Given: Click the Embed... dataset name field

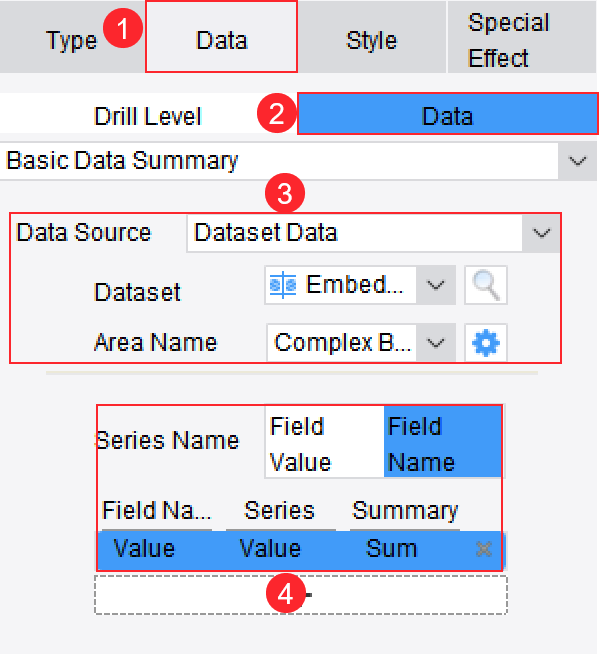Looking at the screenshot, I should click(341, 286).
